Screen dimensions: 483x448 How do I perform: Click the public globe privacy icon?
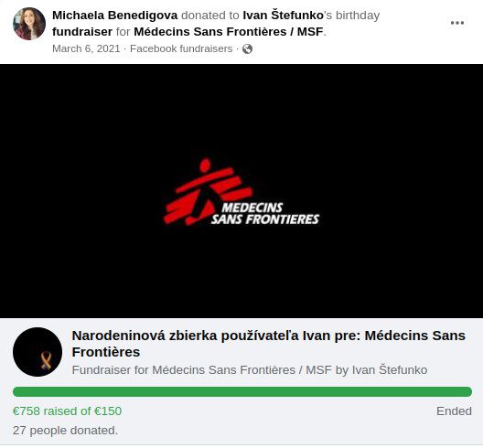(x=247, y=49)
